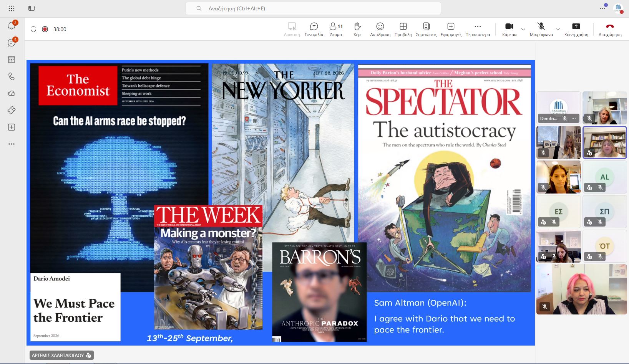Select the ΣΠ participant avatar tile

(604, 212)
